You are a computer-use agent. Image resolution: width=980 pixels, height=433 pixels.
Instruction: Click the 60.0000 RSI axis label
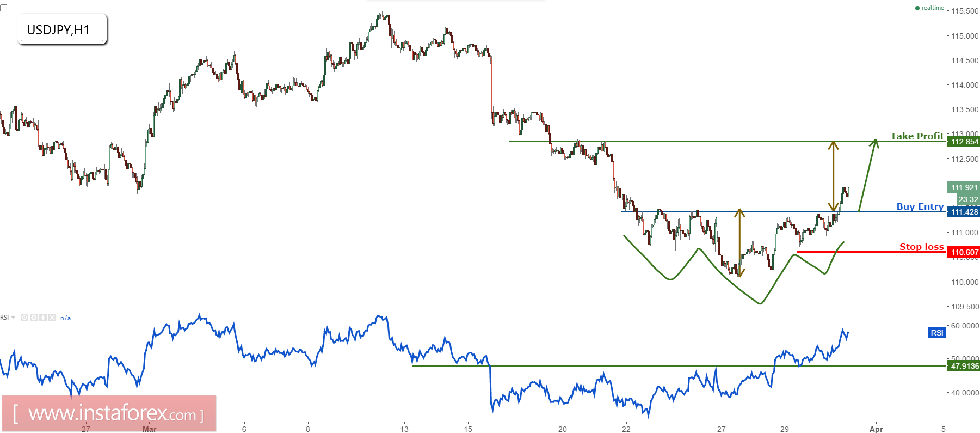tap(965, 326)
